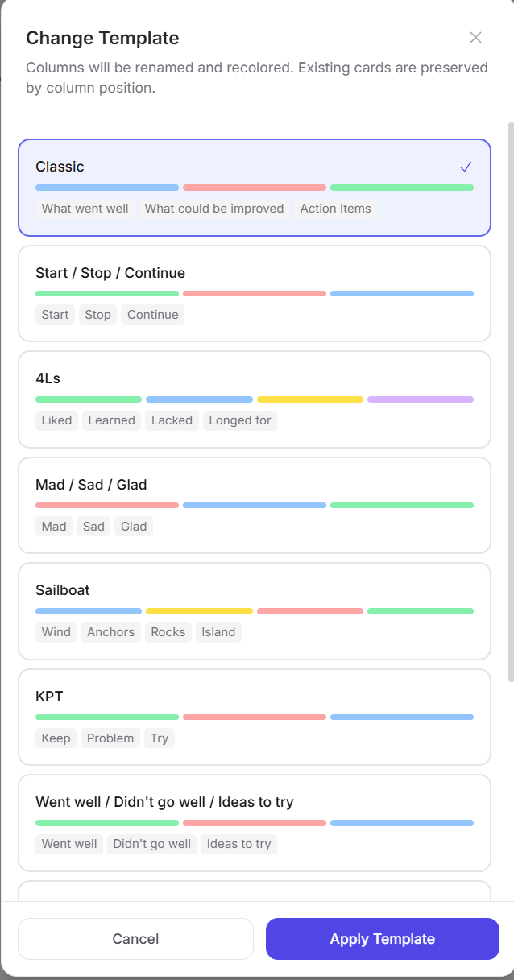Click the 'What could be improved' tag
Screen dimensions: 514x980
(214, 209)
